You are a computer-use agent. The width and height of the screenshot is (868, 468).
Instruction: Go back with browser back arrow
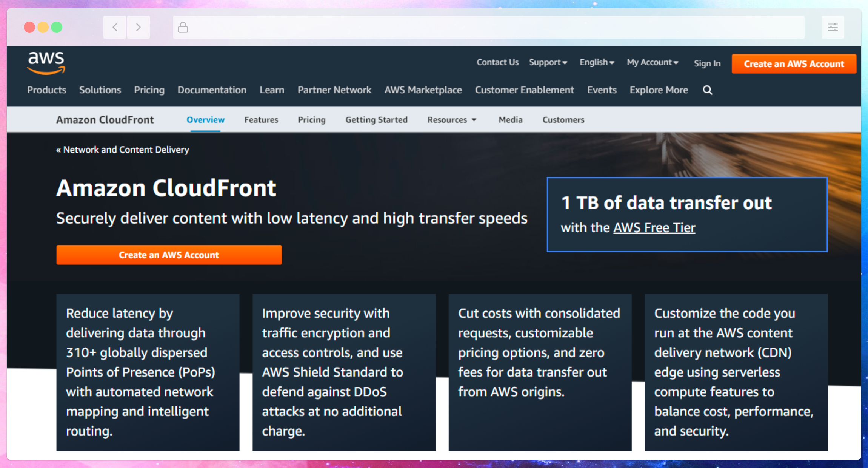[x=115, y=27]
